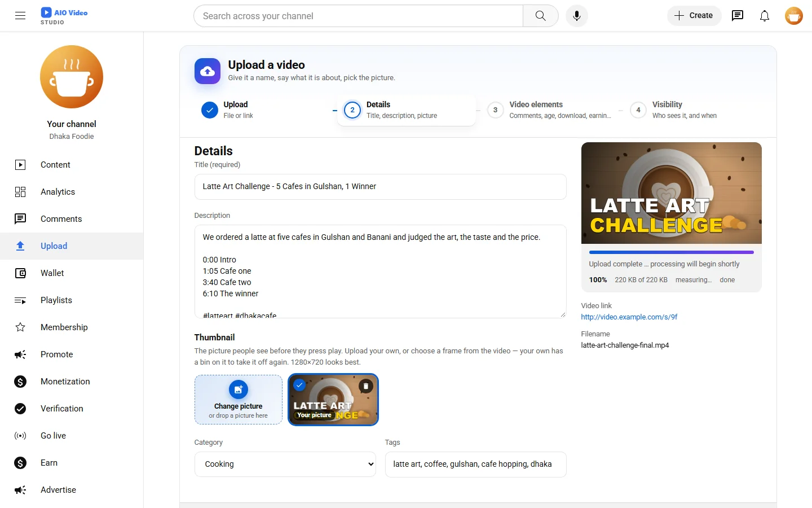
Task: Open the notifications bell
Action: (x=765, y=16)
